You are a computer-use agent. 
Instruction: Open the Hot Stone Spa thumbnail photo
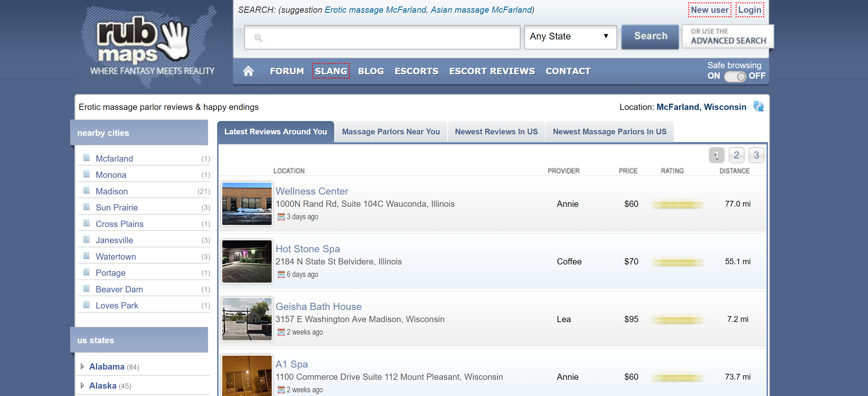[x=247, y=261]
